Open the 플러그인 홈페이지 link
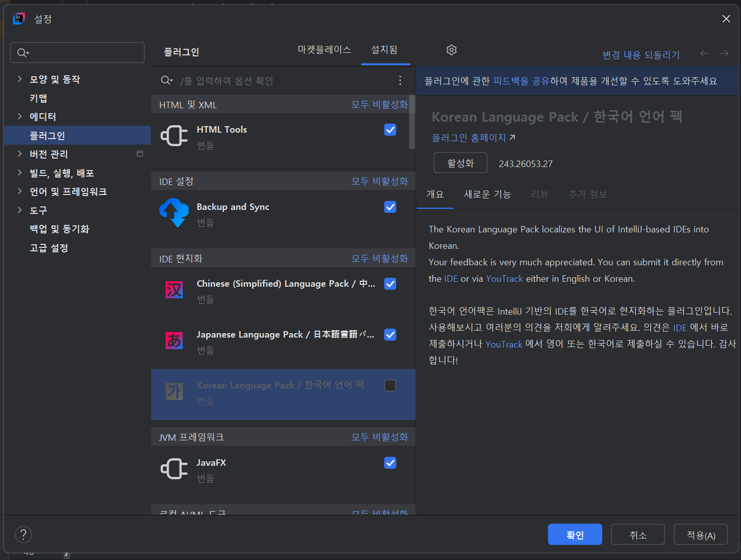Viewport: 741px width, 560px height. pos(473,138)
